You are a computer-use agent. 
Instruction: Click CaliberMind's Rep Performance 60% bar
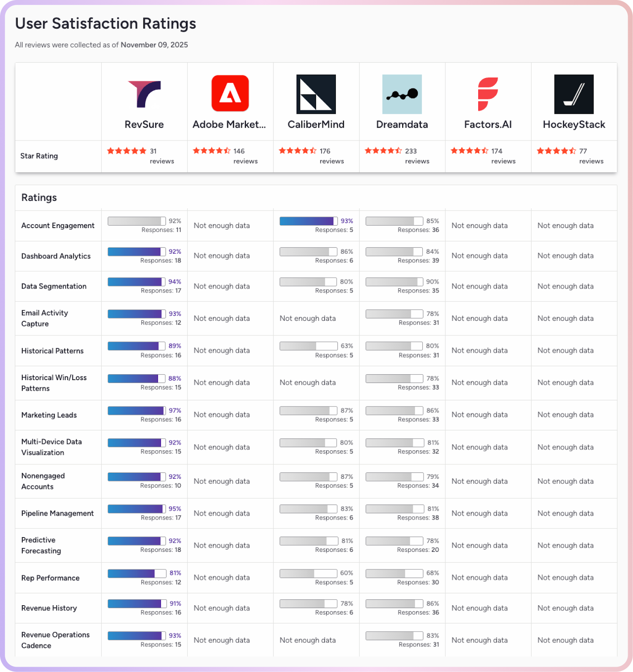(x=309, y=573)
